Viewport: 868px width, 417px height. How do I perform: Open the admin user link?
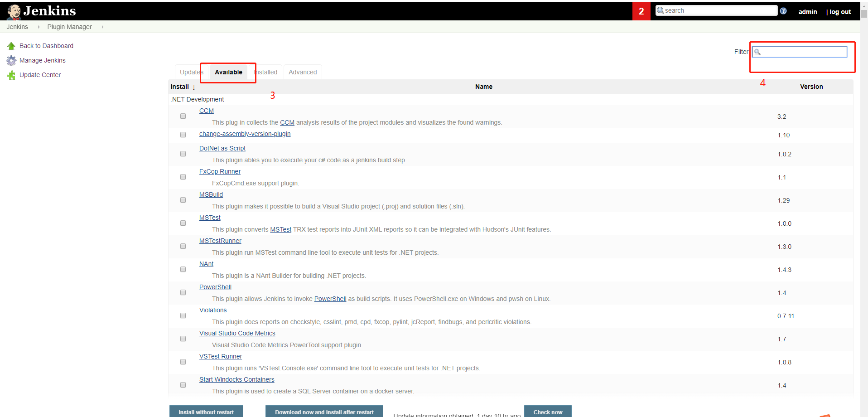coord(808,12)
